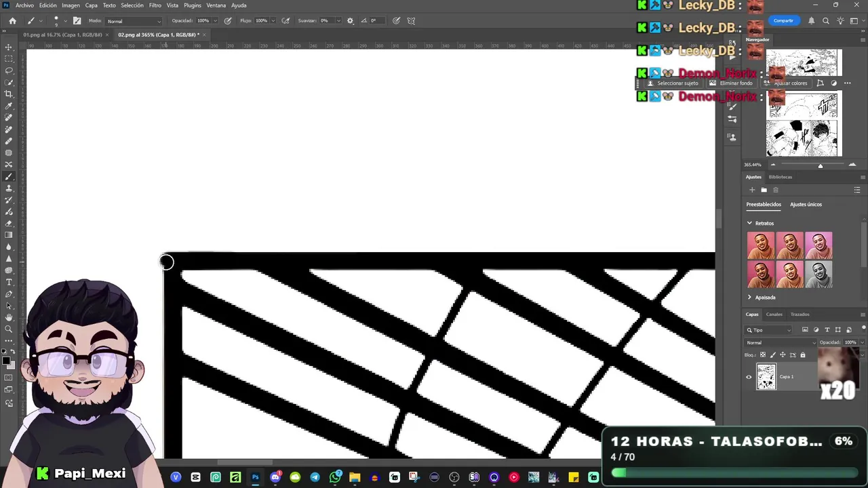Select the Rectangular Marquee tool
This screenshot has height=488, width=868.
coord(9,59)
